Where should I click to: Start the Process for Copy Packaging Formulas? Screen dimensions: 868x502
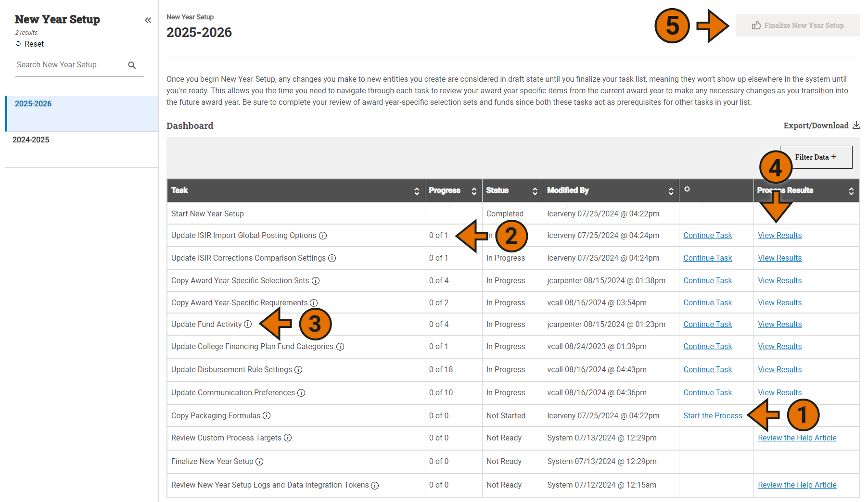(713, 416)
